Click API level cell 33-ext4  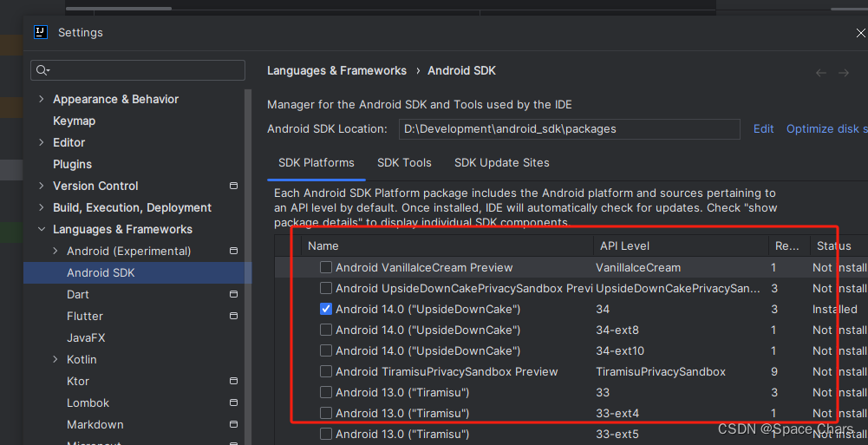tap(617, 414)
